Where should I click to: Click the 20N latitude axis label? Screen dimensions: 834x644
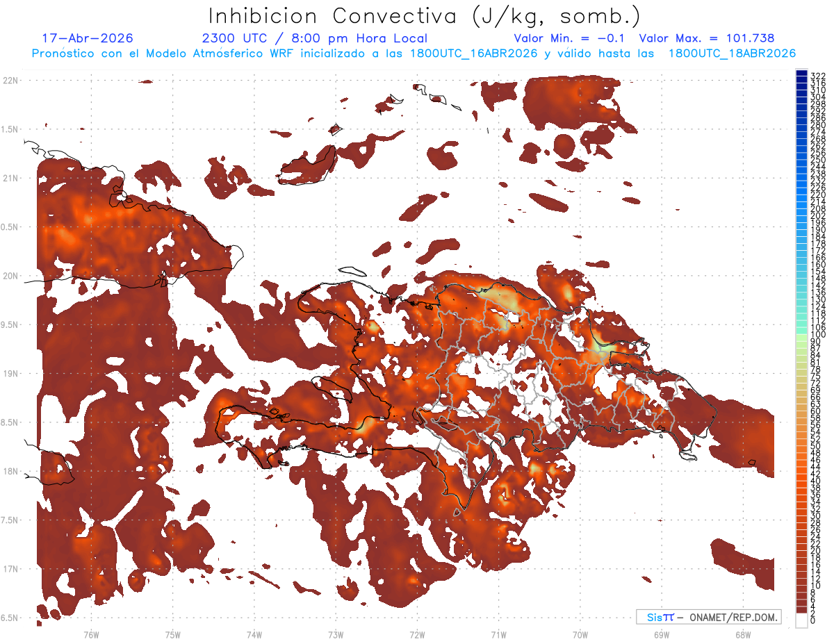10,276
